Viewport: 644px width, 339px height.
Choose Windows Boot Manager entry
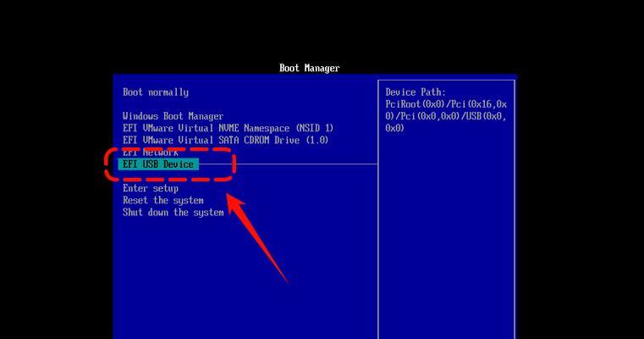(173, 116)
